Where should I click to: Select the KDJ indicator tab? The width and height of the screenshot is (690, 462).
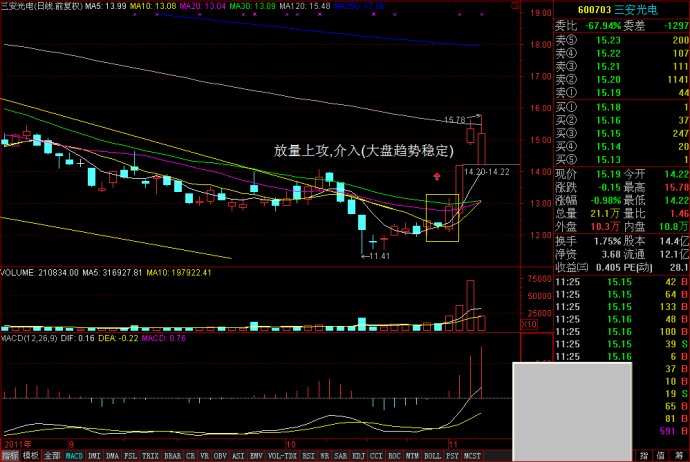coord(358,456)
